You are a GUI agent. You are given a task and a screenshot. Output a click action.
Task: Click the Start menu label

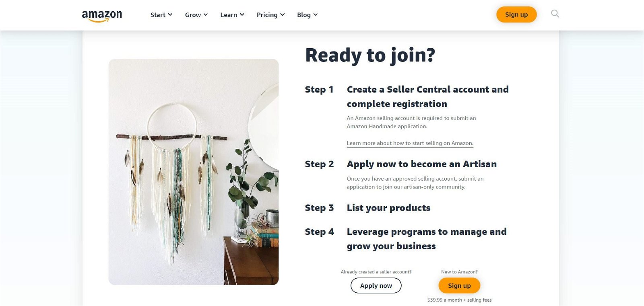click(158, 15)
